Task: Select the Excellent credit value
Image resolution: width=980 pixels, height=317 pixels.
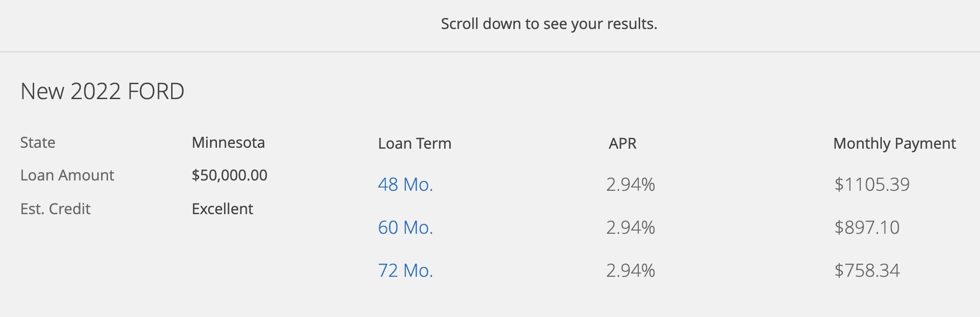Action: (x=223, y=209)
